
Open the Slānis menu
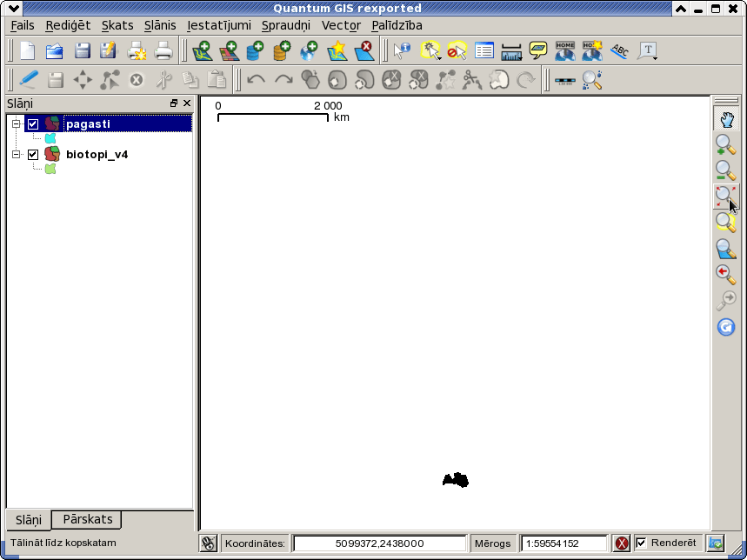pos(160,25)
